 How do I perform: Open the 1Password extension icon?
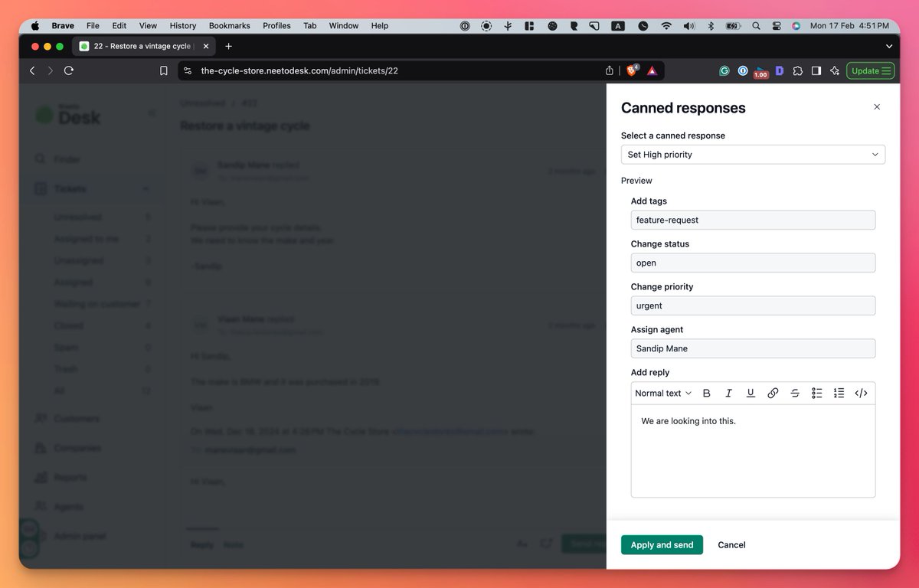743,70
